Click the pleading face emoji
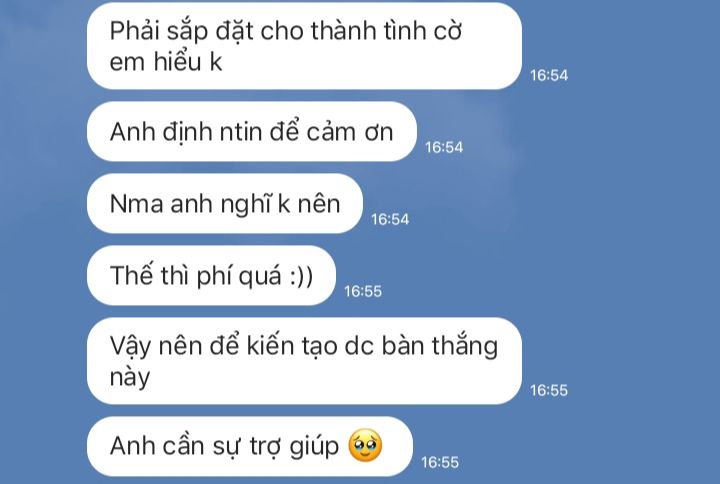720x484 pixels. pyautogui.click(x=365, y=445)
